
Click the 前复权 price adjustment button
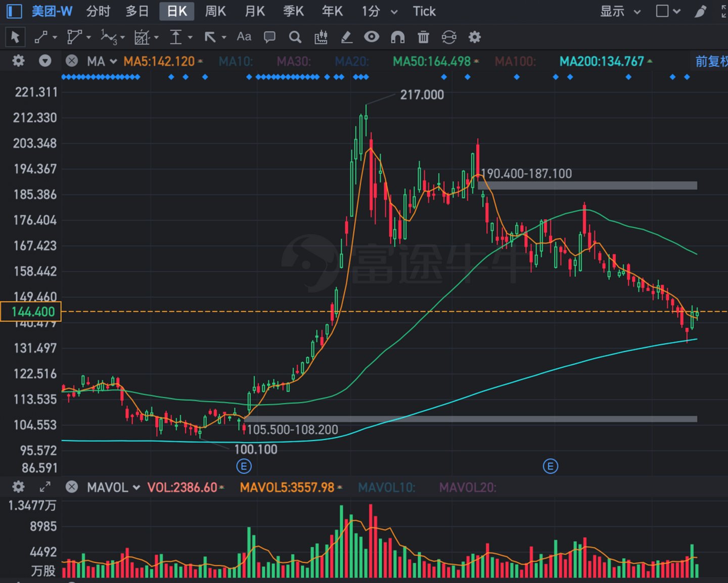(711, 62)
